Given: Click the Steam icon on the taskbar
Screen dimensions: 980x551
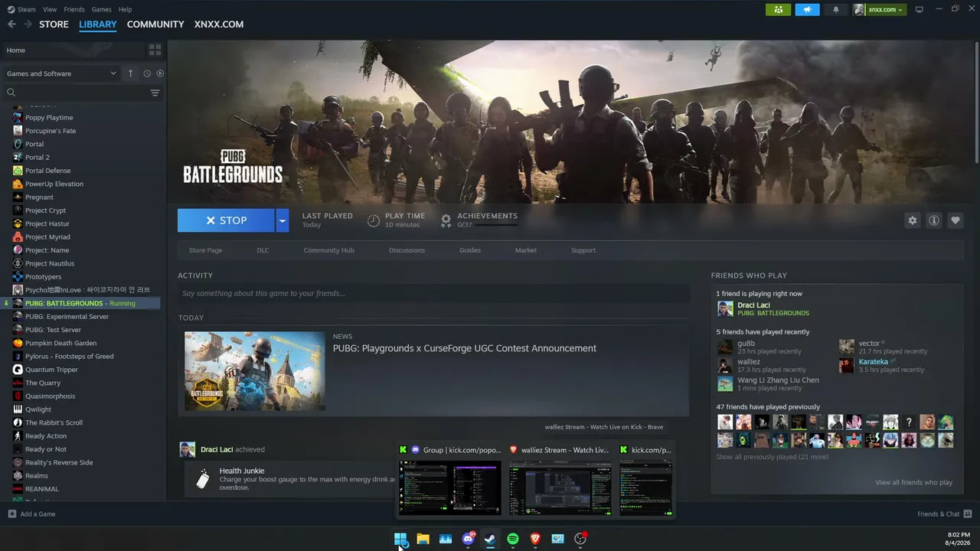Looking at the screenshot, I should pyautogui.click(x=490, y=539).
